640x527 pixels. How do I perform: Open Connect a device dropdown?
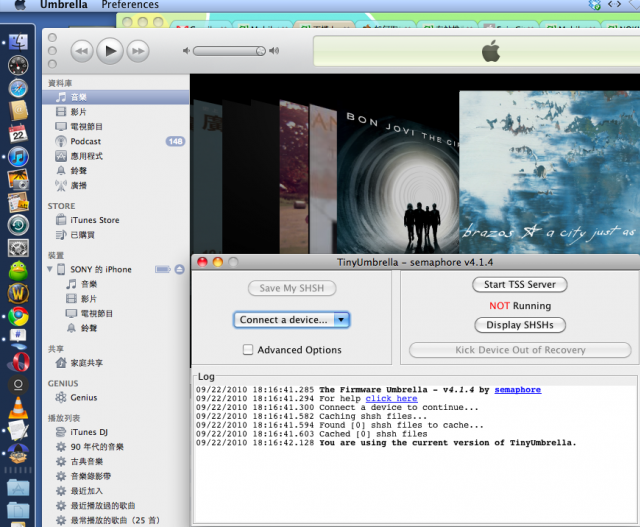pyautogui.click(x=292, y=320)
